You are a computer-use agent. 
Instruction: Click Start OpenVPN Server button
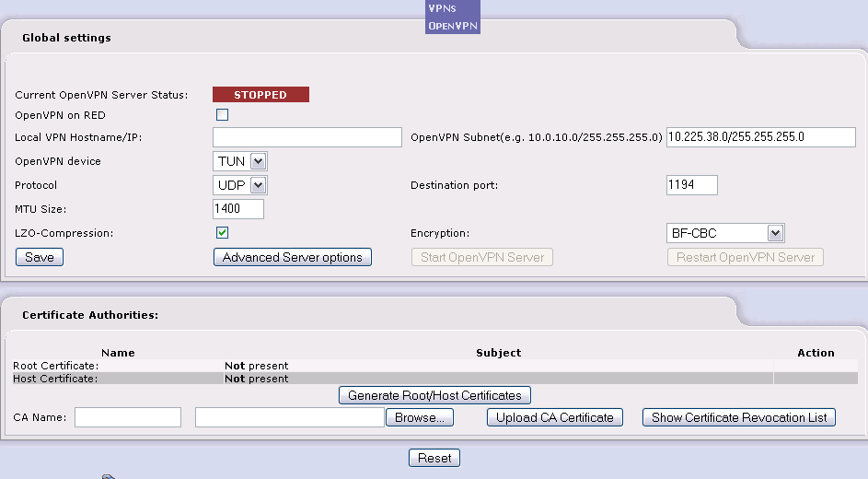482,257
